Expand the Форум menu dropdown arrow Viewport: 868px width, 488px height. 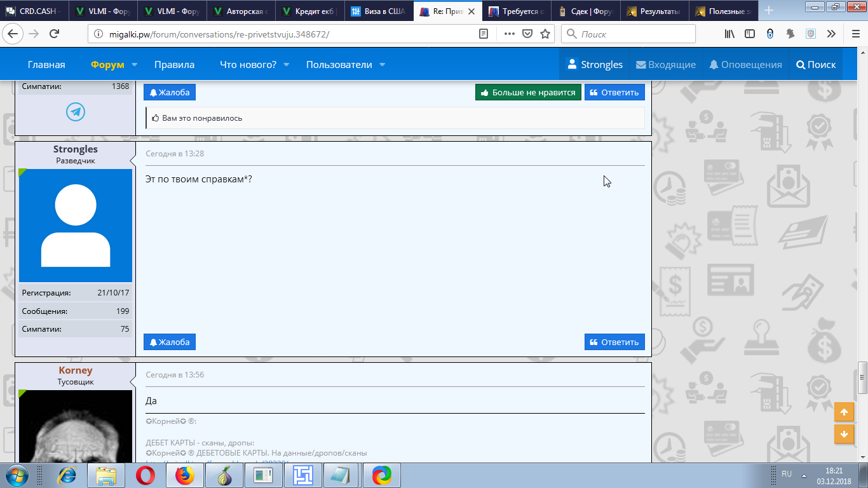click(135, 65)
